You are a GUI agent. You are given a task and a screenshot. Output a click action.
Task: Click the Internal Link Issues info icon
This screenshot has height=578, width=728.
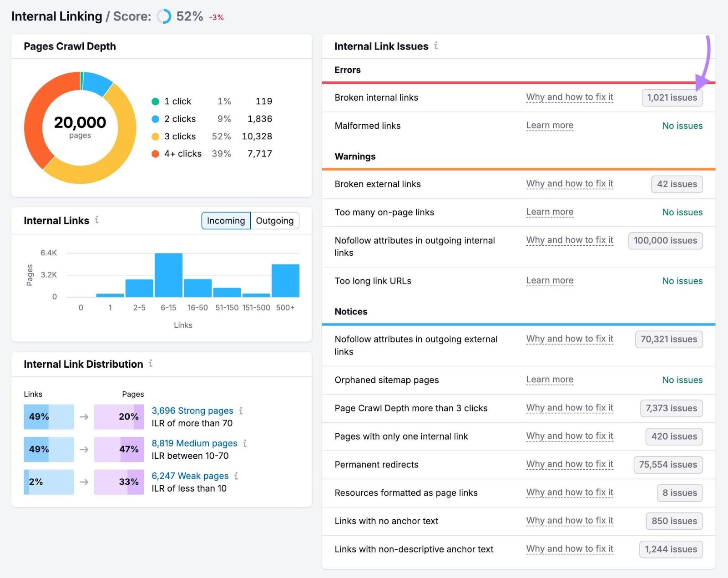pyautogui.click(x=436, y=46)
